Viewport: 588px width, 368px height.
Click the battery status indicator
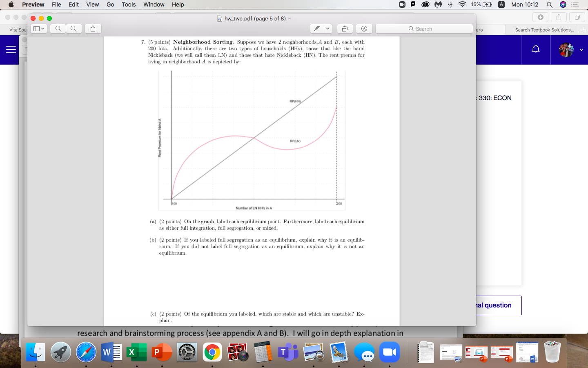(x=481, y=4)
